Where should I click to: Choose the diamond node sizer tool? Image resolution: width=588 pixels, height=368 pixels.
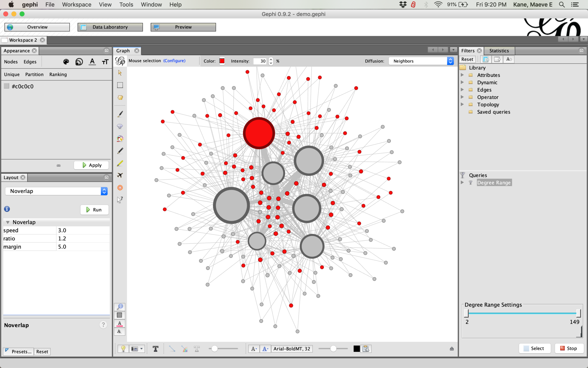point(120,126)
